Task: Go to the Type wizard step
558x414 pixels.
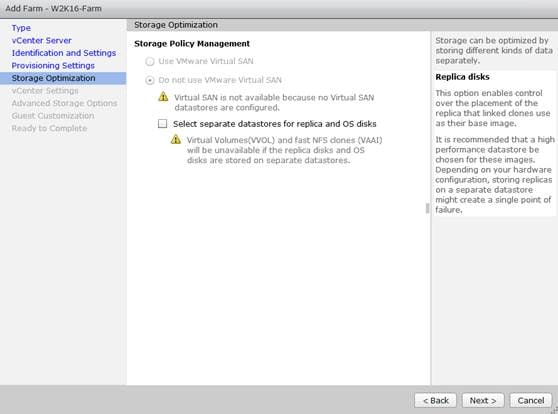Action: click(x=21, y=28)
